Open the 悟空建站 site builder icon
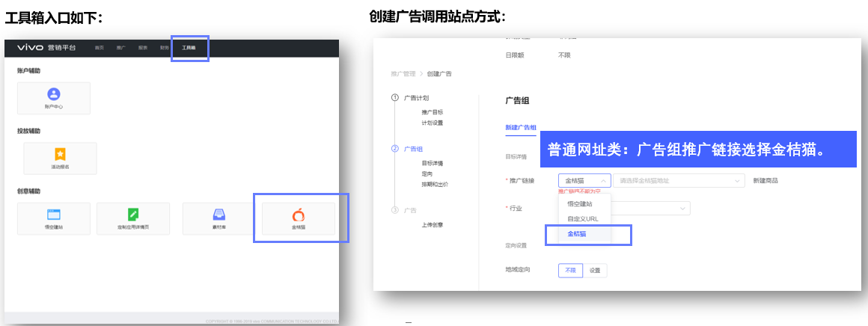Viewport: 868px width, 326px height. tap(53, 214)
